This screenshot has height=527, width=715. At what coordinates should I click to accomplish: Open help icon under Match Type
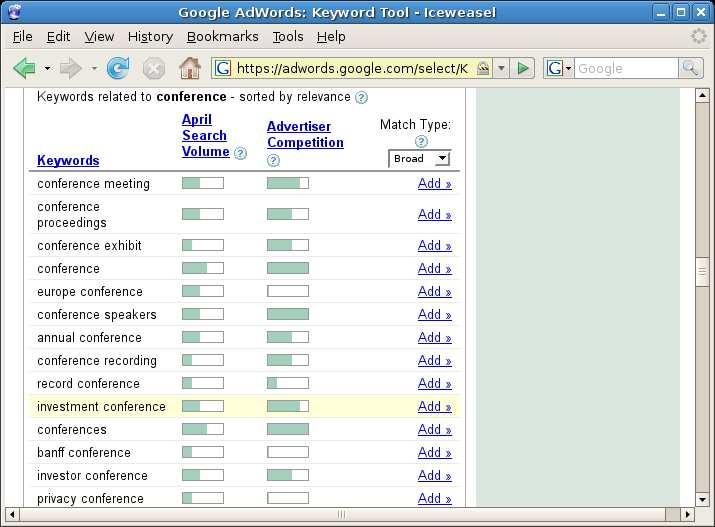click(421, 141)
